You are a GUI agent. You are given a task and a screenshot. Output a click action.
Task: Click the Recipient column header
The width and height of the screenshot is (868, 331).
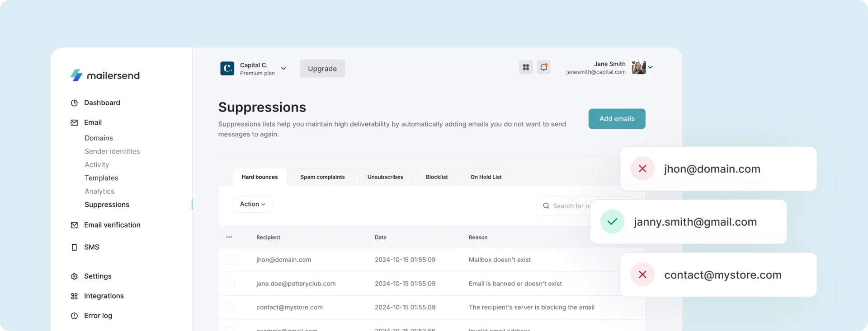tap(268, 238)
